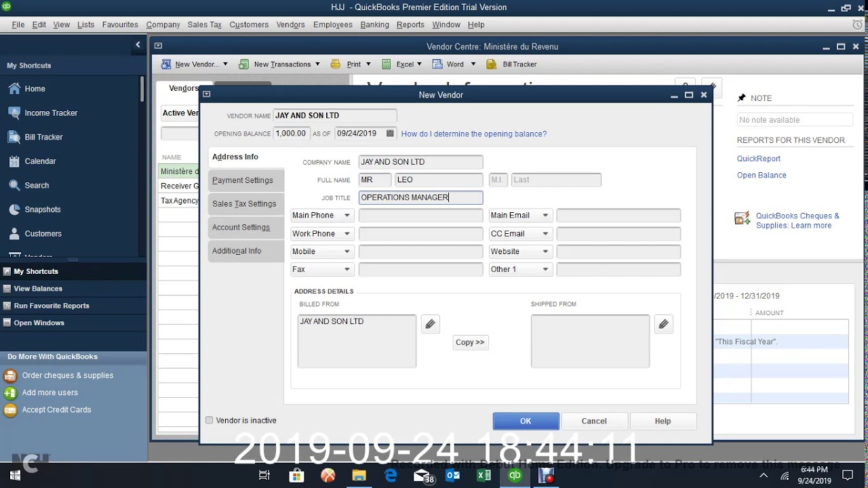This screenshot has height=488, width=868.
Task: Select Address Info tab
Action: [x=246, y=157]
